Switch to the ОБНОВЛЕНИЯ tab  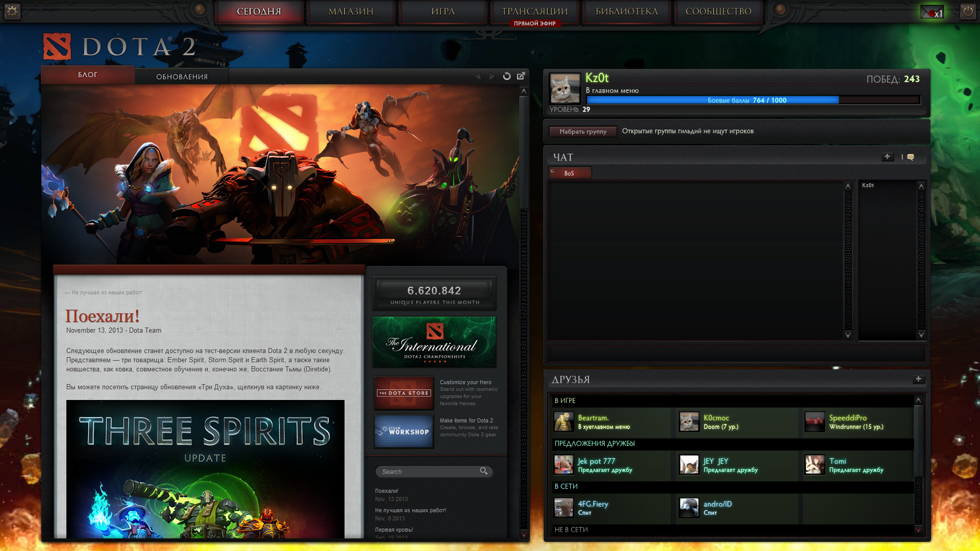(182, 77)
